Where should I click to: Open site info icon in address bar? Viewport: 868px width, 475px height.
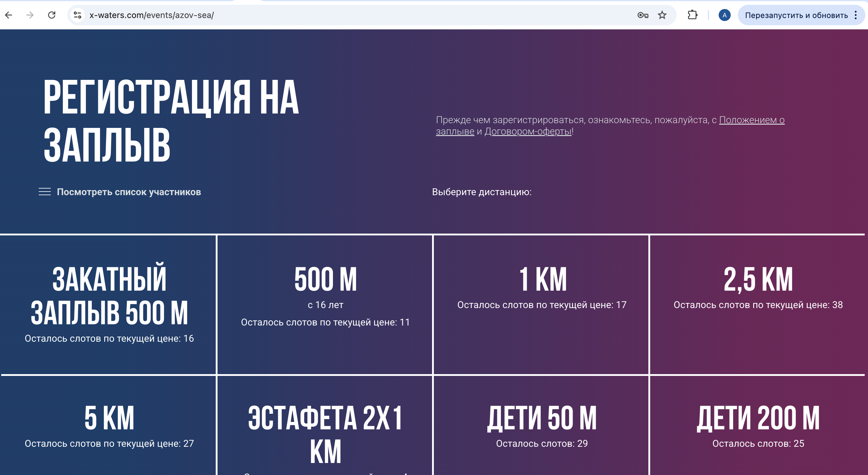pos(78,15)
